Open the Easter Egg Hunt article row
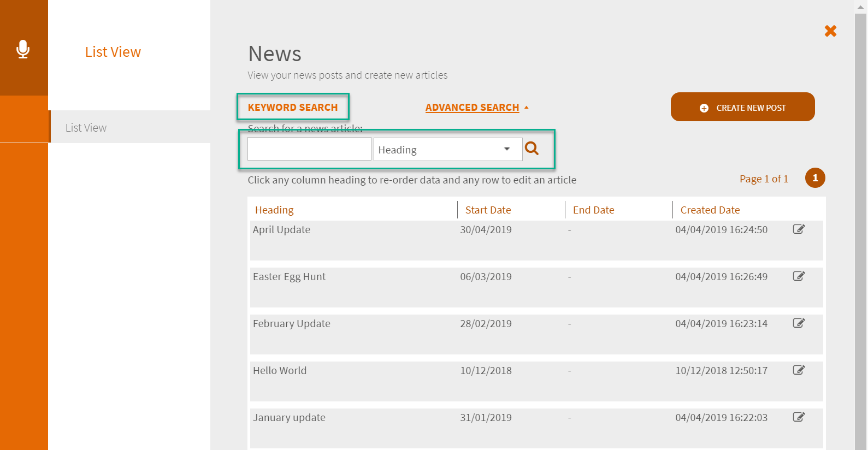Viewport: 868px width, 450px height. click(536, 287)
